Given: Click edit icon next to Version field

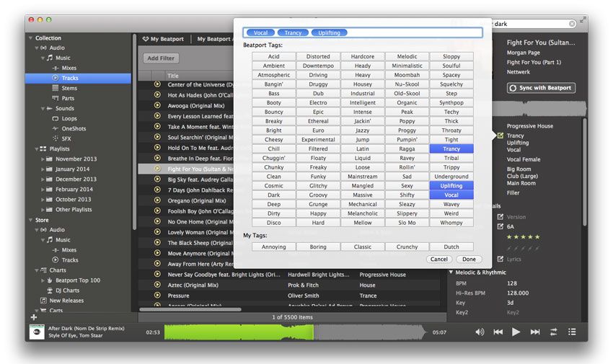Looking at the screenshot, I should coord(500,217).
